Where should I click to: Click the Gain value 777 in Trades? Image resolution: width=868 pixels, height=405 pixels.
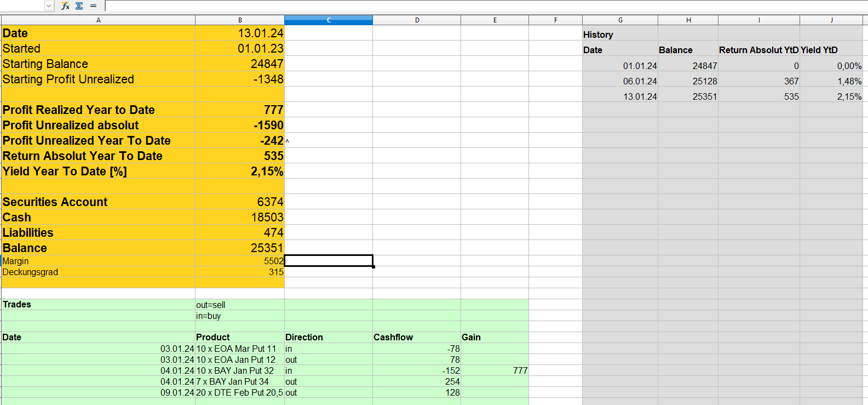click(x=495, y=371)
